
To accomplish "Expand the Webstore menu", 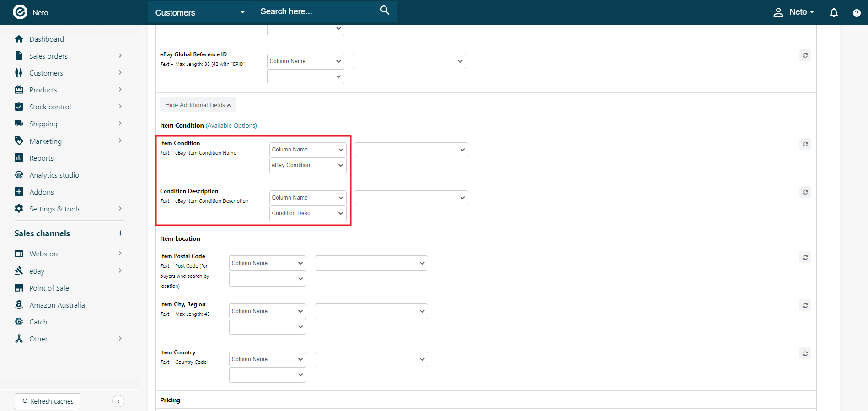I will (x=120, y=254).
